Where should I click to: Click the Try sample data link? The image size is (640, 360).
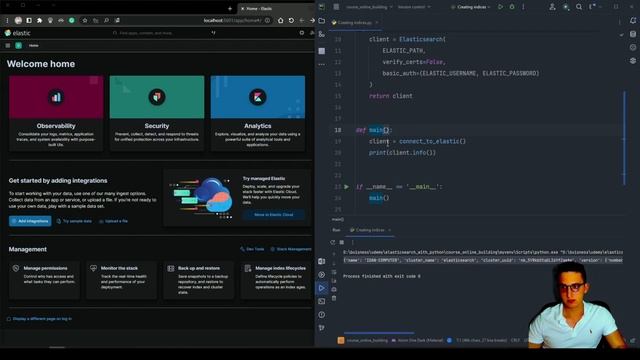[74, 221]
